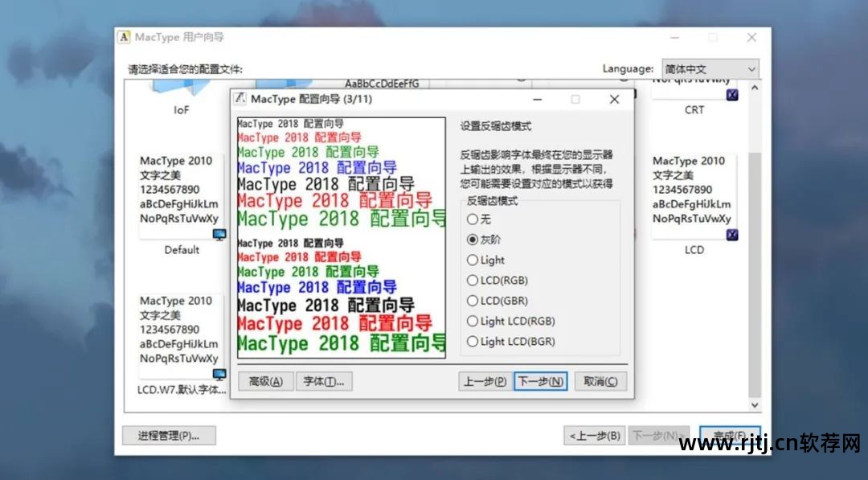Click the MacType "A" icon in main title bar

click(123, 37)
